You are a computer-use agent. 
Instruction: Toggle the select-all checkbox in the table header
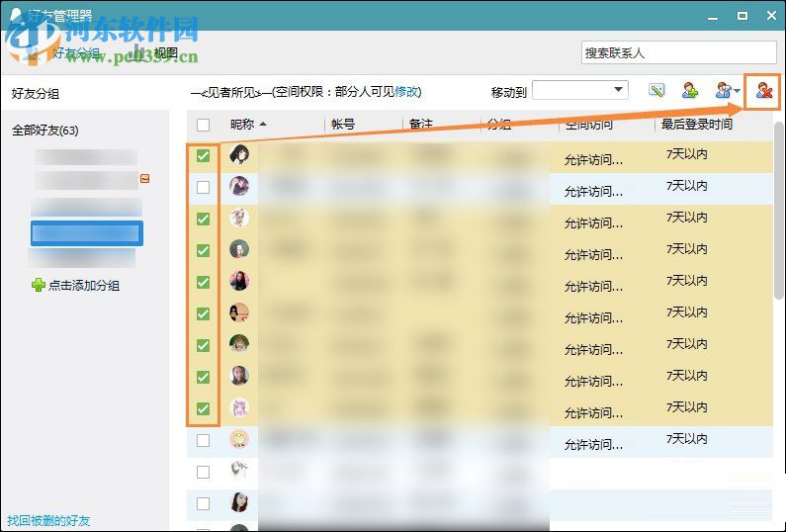click(203, 125)
